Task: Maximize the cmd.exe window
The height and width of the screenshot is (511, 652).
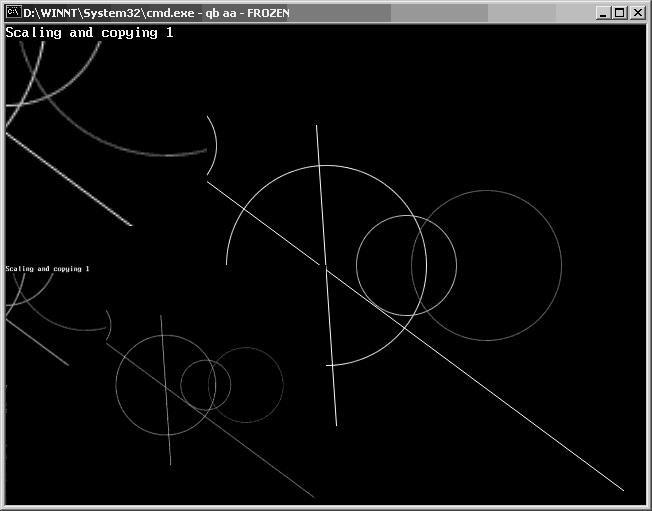Action: (x=620, y=12)
